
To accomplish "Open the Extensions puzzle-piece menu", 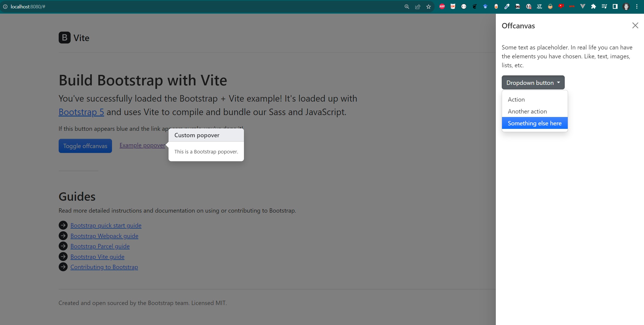I will [593, 6].
